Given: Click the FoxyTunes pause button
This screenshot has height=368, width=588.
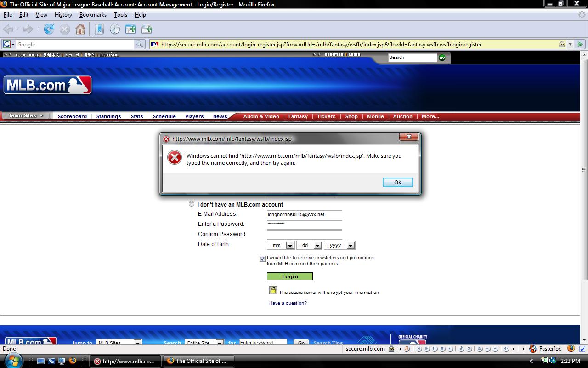Looking at the screenshot, I should 435,349.
